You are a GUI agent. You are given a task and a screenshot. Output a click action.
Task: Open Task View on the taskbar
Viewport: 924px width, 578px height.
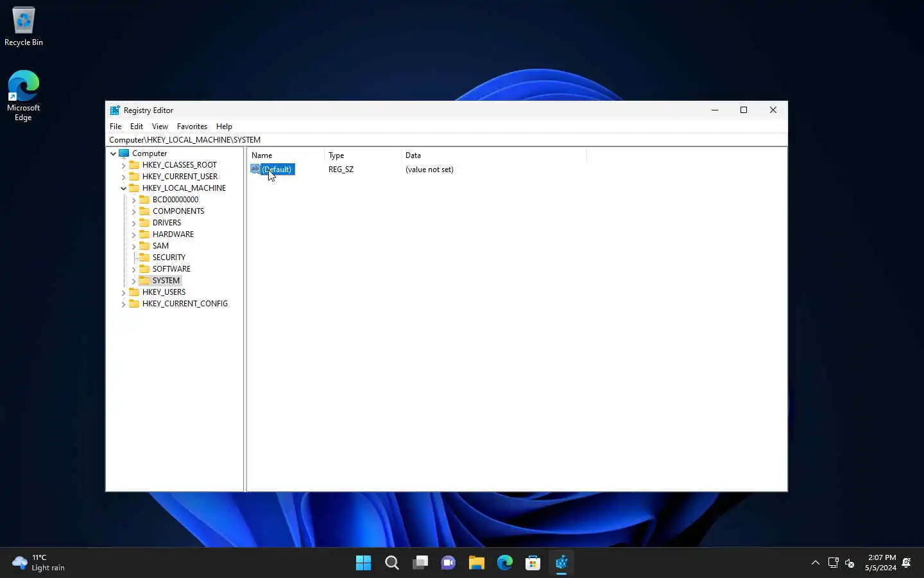coord(420,563)
